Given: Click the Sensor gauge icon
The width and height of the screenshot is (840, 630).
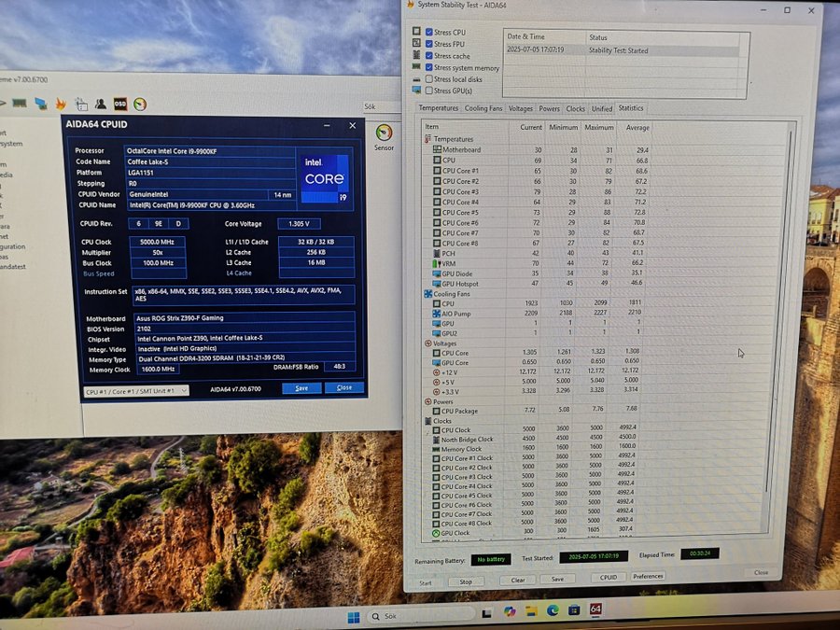Looking at the screenshot, I should pyautogui.click(x=384, y=136).
